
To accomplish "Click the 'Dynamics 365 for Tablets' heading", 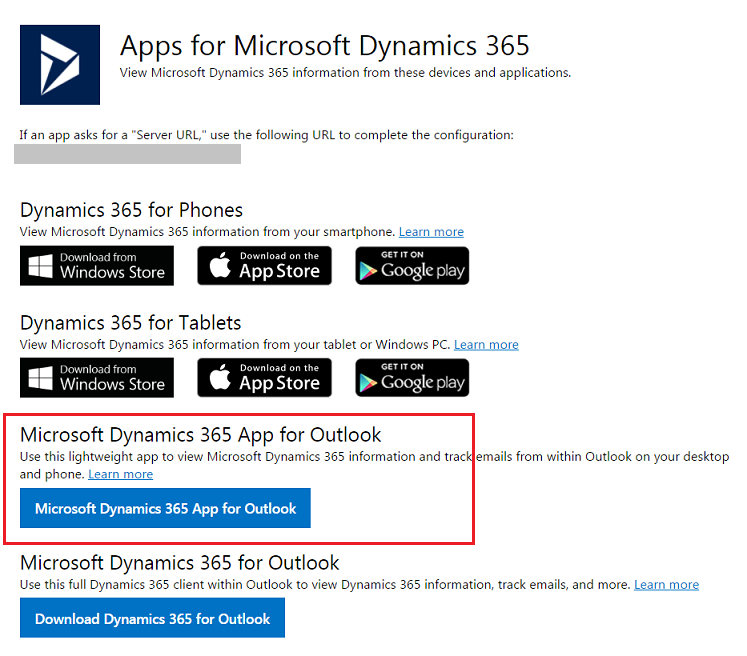I will [131, 323].
